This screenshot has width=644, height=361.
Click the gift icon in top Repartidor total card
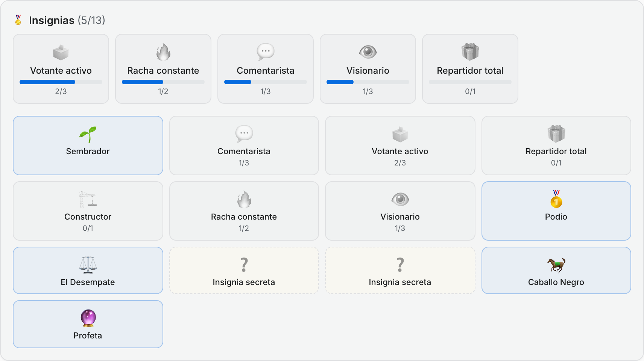coord(470,52)
